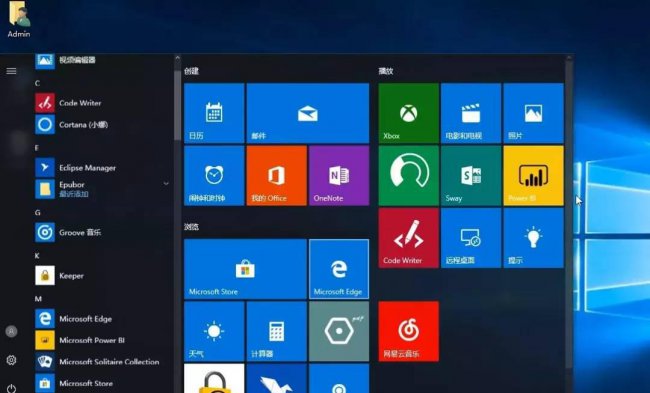Jump to letter G section header
650x393 pixels.
(38, 213)
